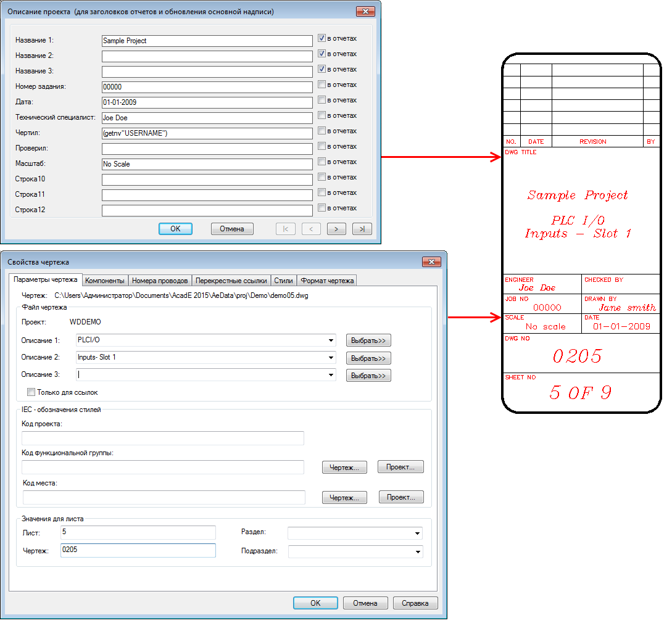This screenshot has height=631, width=672.
Task: Click the Код функциональной группы input field
Action: (163, 468)
